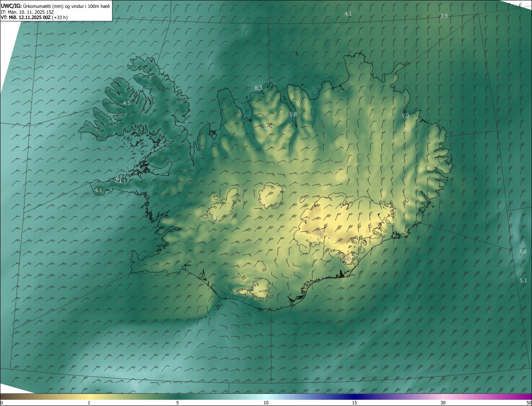532x406 pixels.
Task: Click the 7.0 value over the eastern ocean
Action: 523,252
